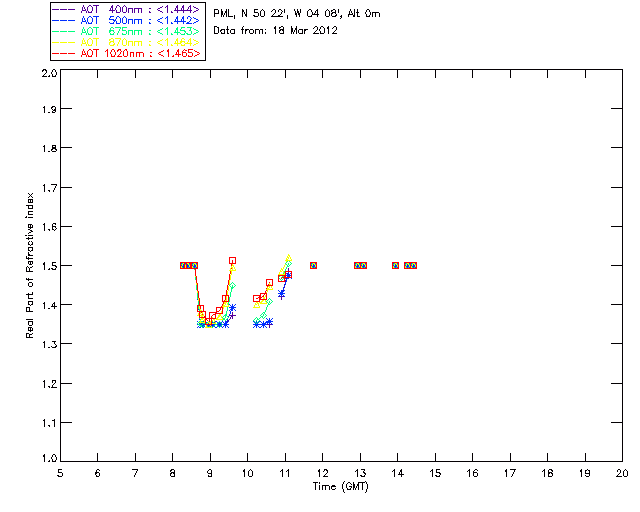Click the x-axis tick label 8
This screenshot has height=512, width=640.
pyautogui.click(x=173, y=473)
